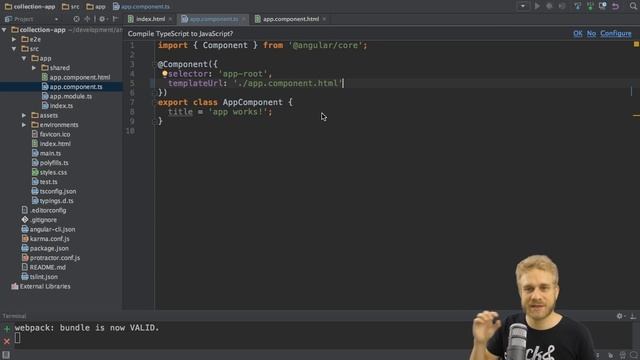Select External Libraries node
Viewport: 640px width, 360px height.
45,287
